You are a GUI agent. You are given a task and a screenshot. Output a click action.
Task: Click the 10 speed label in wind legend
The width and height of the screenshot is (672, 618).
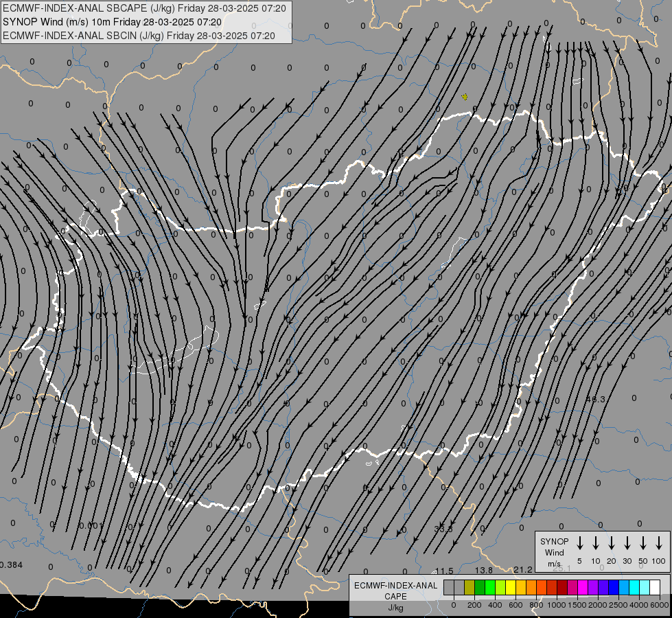pyautogui.click(x=596, y=561)
